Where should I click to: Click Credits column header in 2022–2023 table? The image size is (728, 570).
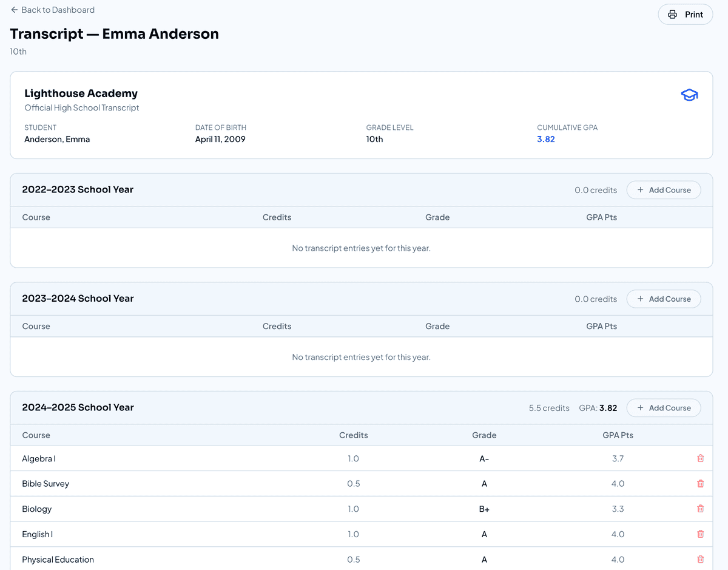coord(277,217)
